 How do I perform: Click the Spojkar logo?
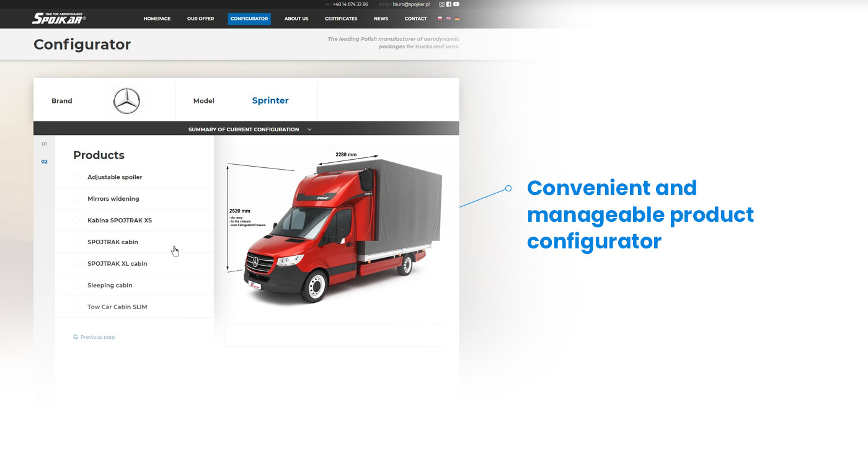pyautogui.click(x=59, y=18)
